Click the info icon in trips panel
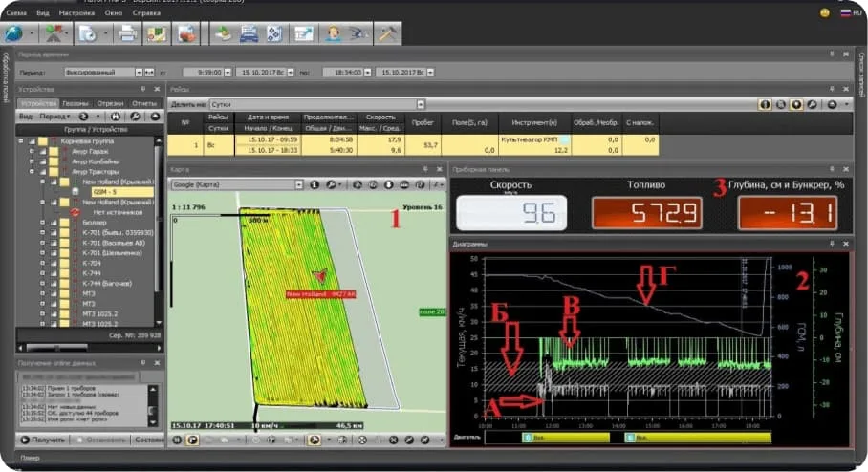The height and width of the screenshot is (472, 868). pyautogui.click(x=765, y=103)
